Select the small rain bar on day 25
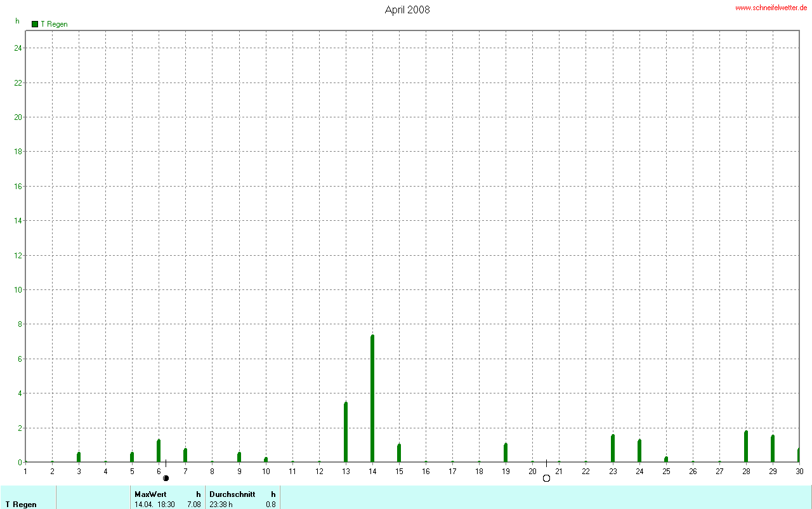The width and height of the screenshot is (812, 509). click(666, 459)
